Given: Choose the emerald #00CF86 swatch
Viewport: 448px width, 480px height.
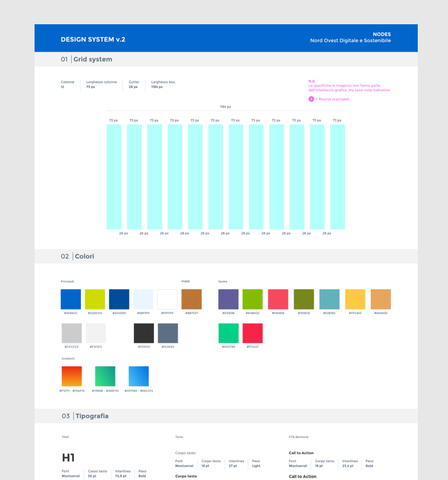Looking at the screenshot, I should click(x=229, y=333).
